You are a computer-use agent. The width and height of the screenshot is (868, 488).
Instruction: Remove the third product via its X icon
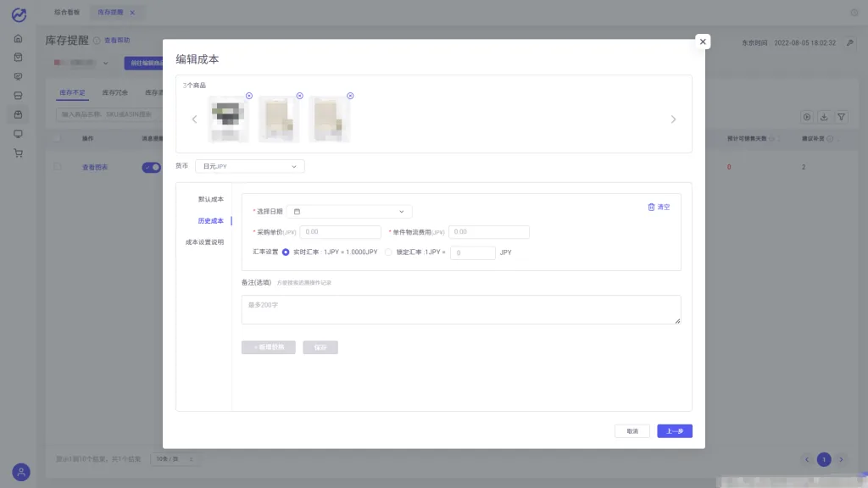(350, 96)
